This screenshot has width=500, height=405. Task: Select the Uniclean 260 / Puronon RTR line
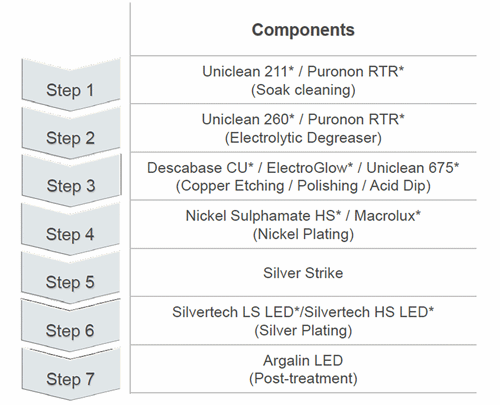(303, 119)
